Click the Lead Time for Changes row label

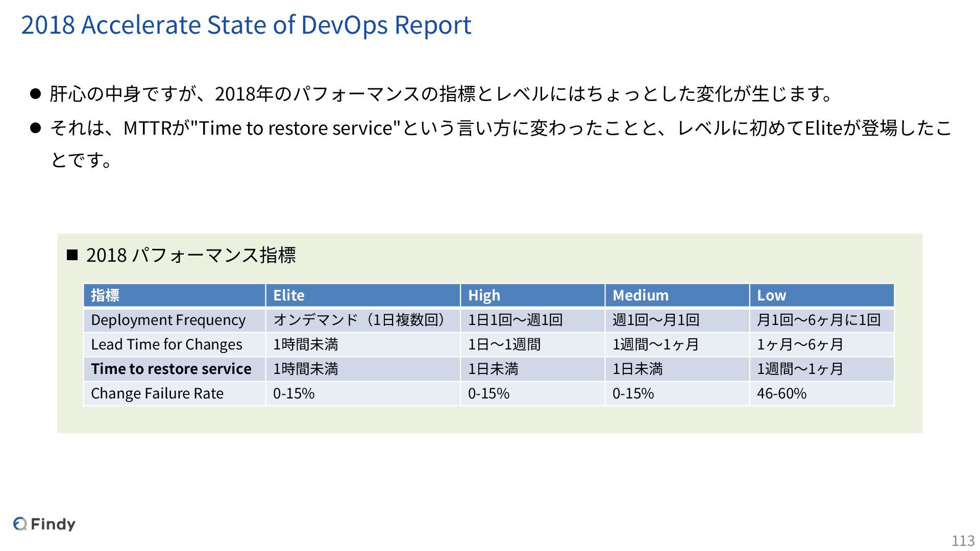(x=166, y=344)
